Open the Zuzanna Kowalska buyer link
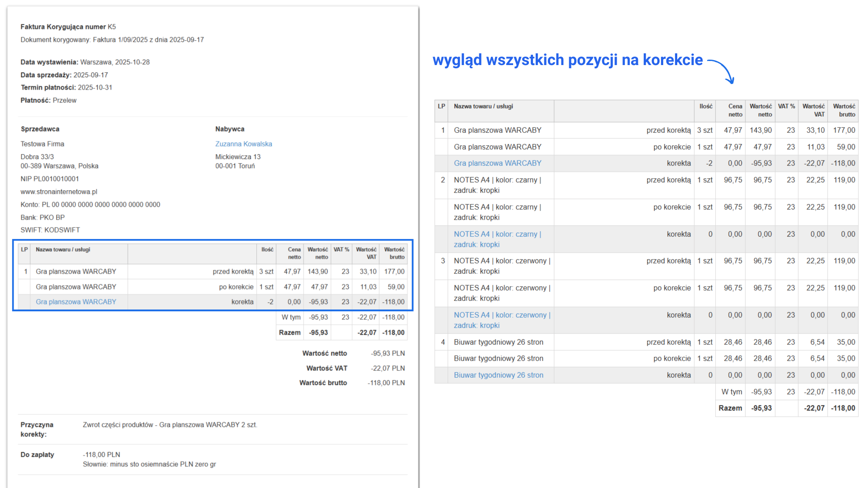This screenshot has height=488, width=868. (243, 144)
